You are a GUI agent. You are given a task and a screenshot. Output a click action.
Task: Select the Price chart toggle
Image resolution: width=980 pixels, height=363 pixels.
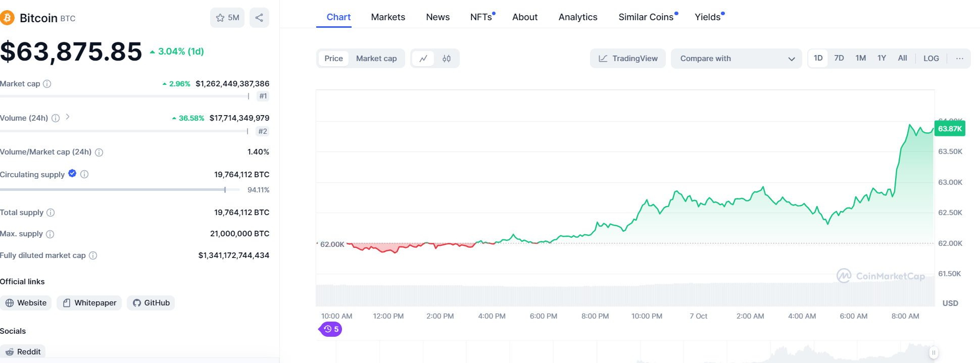pos(333,59)
